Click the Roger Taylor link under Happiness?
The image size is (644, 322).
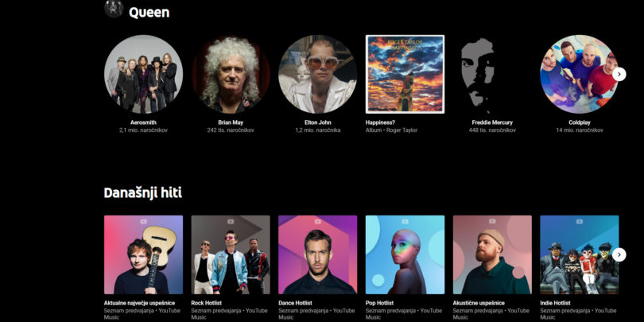click(402, 130)
